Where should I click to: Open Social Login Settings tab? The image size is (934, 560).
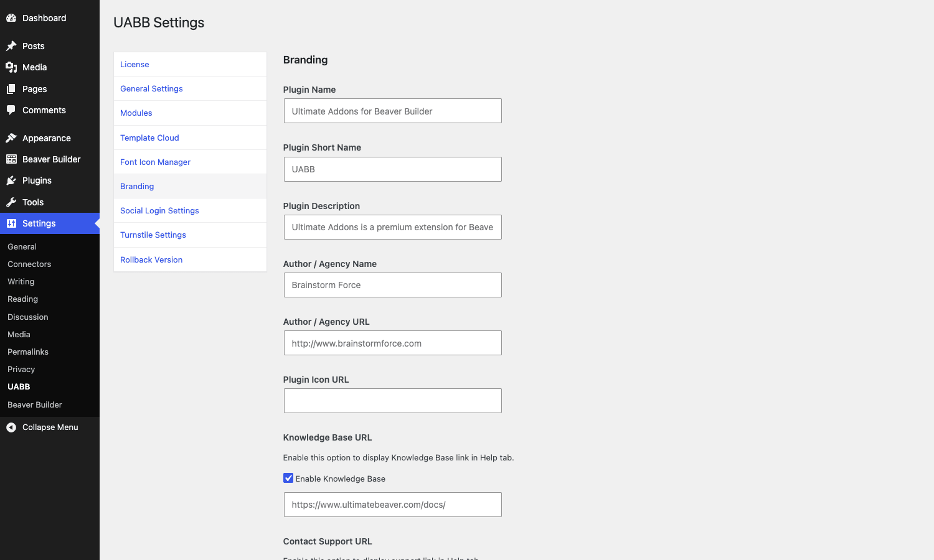190,210
